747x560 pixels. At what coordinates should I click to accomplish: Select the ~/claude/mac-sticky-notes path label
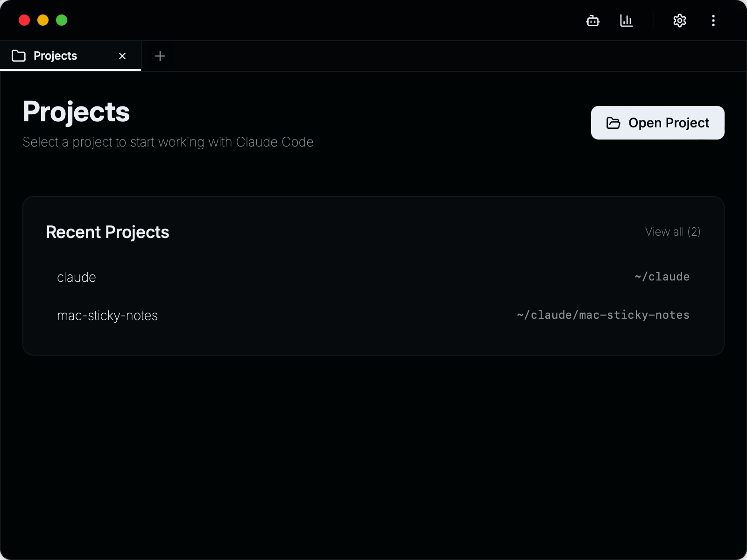click(603, 315)
